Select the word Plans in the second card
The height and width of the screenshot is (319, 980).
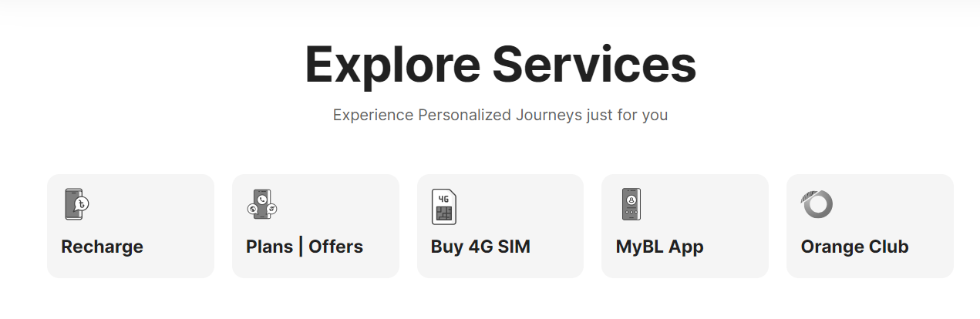tap(269, 247)
